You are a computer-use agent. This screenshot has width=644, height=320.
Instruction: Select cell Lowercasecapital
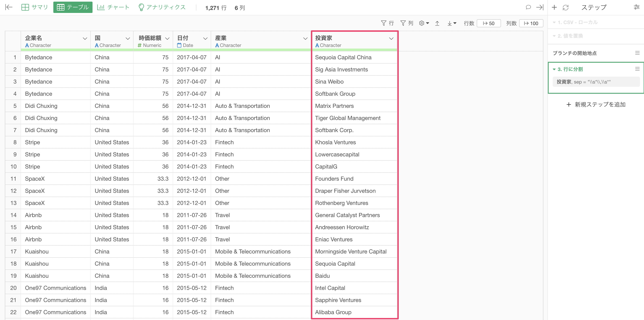[354, 155]
